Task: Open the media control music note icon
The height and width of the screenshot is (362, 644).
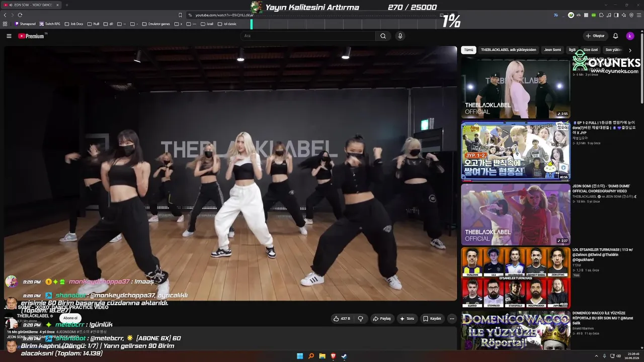Action: coord(609,15)
